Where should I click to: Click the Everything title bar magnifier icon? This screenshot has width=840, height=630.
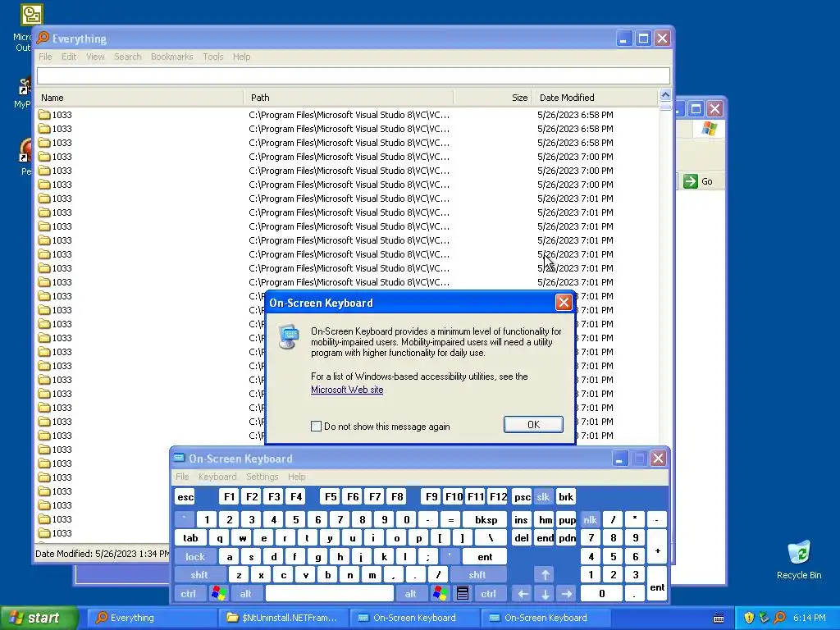[x=43, y=39]
